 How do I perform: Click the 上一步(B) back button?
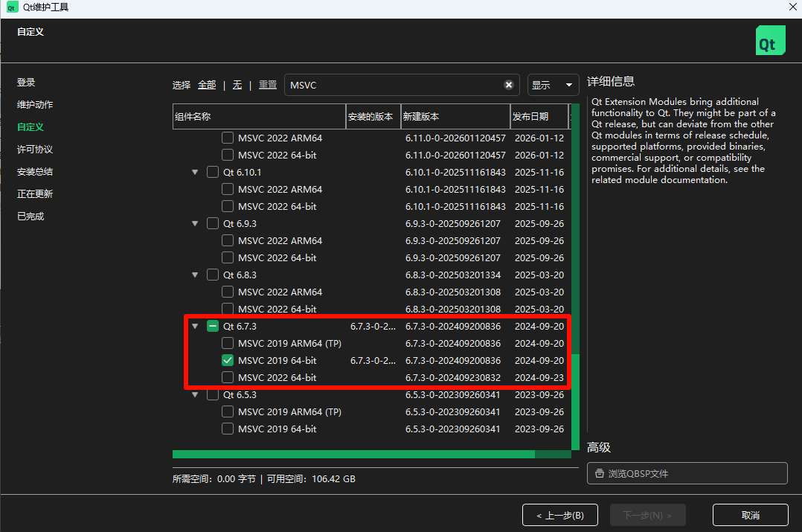pyautogui.click(x=560, y=515)
